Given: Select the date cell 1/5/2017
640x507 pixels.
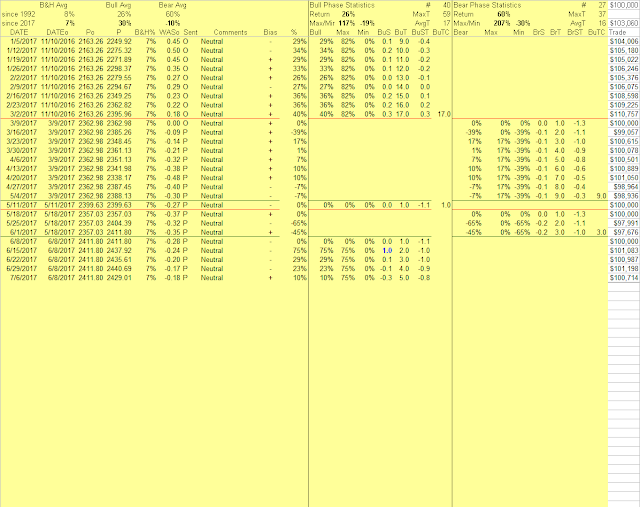Looking at the screenshot, I should tap(24, 41).
